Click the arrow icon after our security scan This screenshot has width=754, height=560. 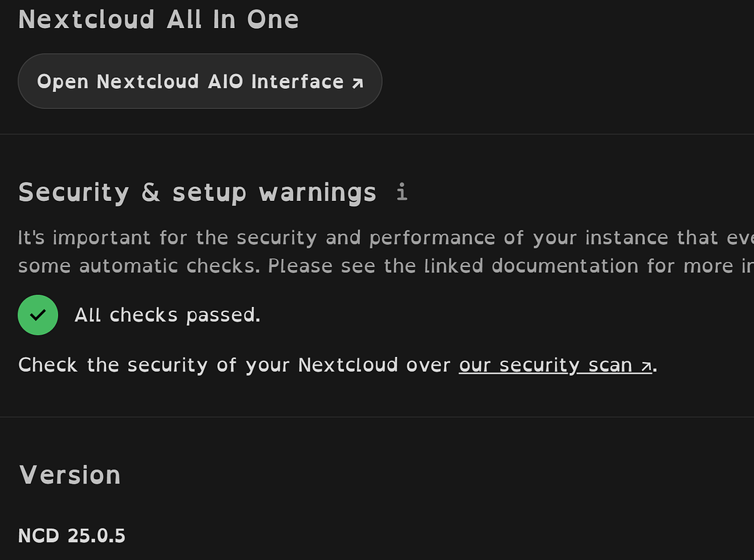646,364
